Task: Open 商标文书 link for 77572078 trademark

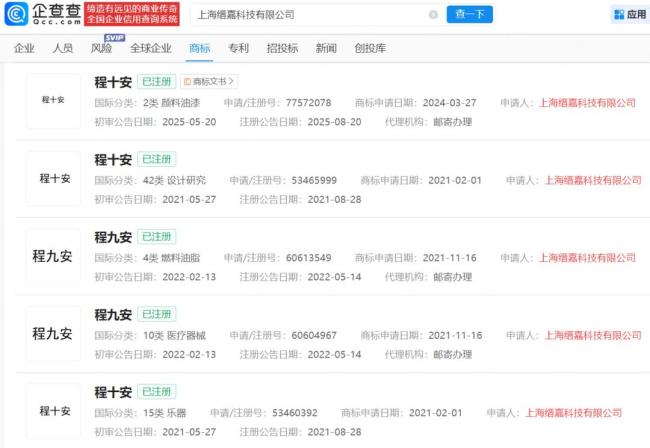Action: click(209, 81)
